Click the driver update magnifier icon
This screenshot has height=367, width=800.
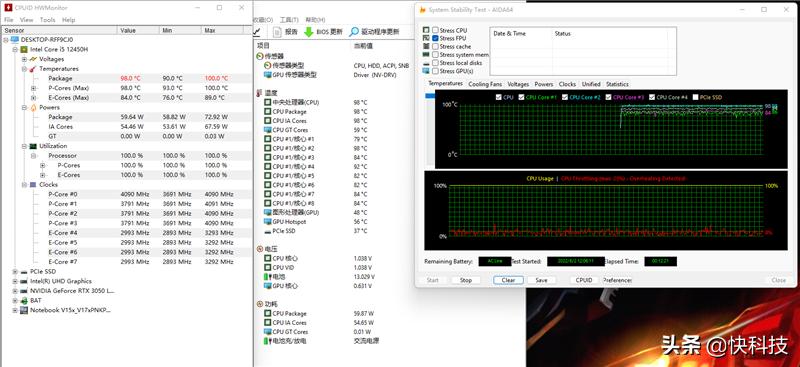[x=354, y=32]
